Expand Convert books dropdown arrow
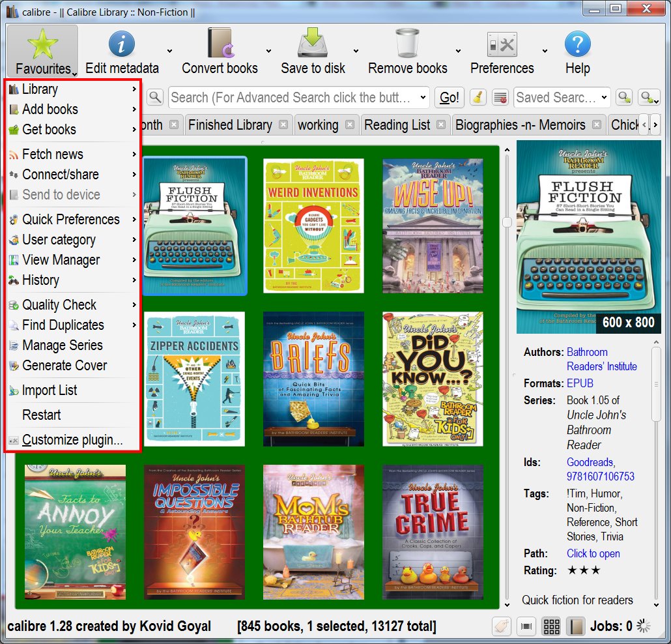 tap(269, 51)
